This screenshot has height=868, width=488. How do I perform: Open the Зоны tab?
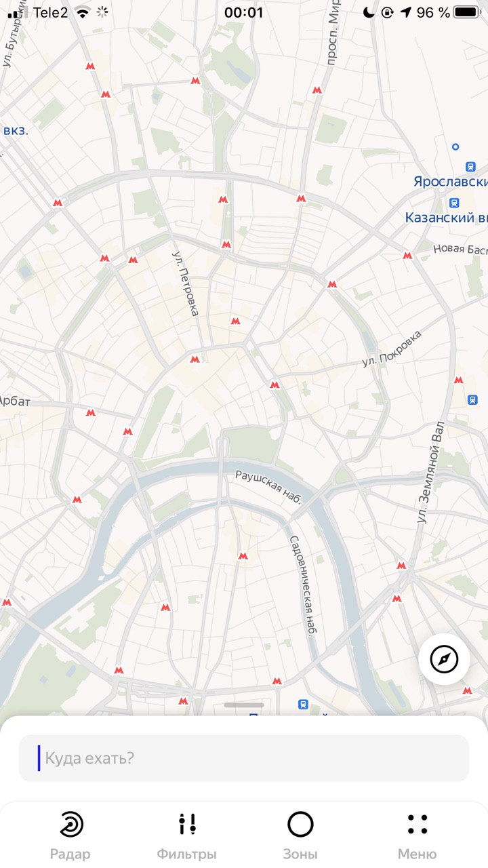tap(300, 835)
